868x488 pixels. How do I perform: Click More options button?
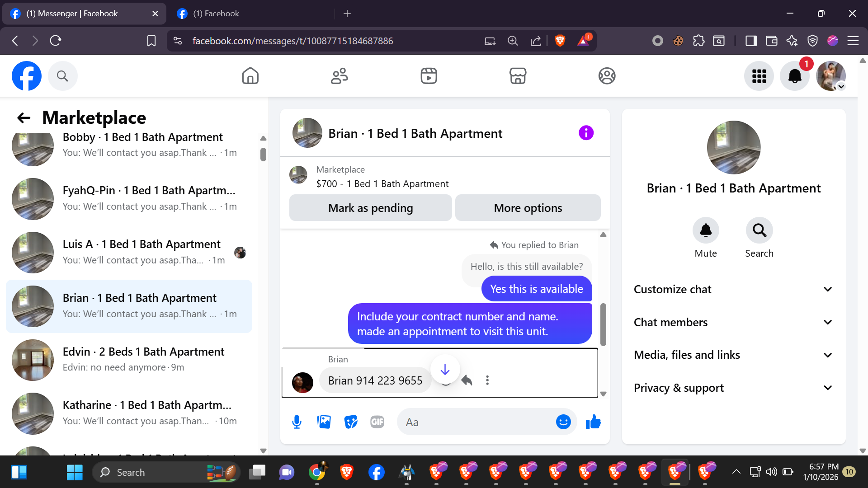pos(528,208)
